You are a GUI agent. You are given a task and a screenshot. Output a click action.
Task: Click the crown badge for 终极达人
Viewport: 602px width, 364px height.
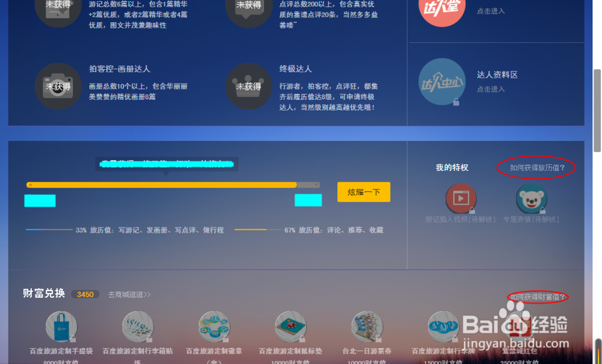248,86
